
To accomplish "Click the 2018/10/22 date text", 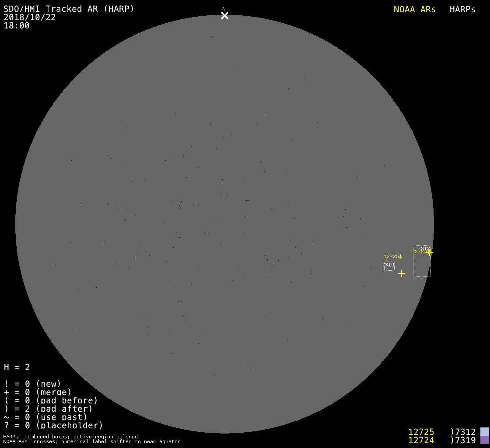I will [x=30, y=17].
